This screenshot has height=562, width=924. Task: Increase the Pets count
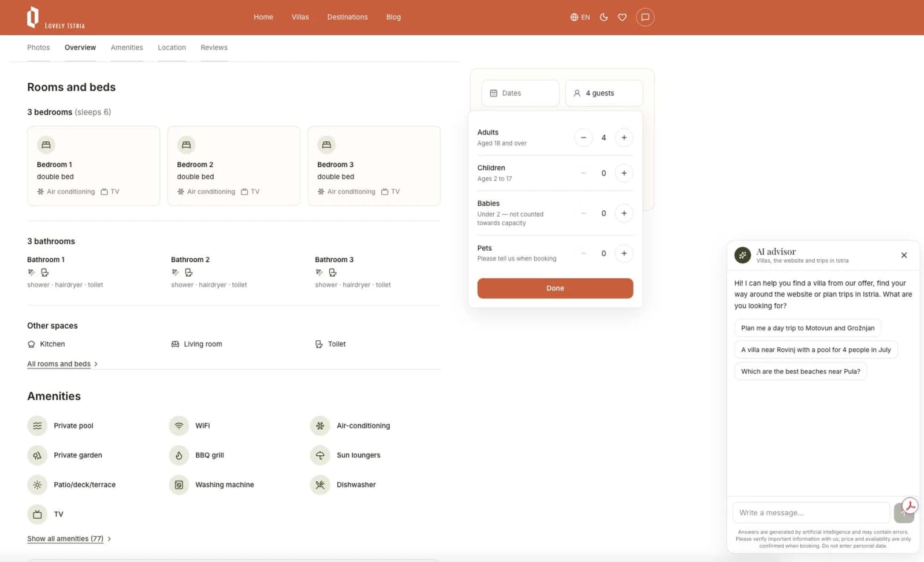(624, 253)
